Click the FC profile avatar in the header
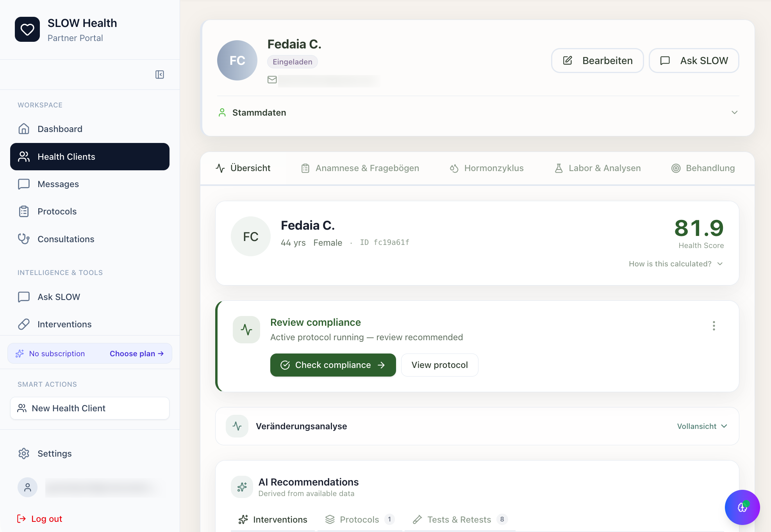Viewport: 771px width, 532px height. tap(237, 61)
